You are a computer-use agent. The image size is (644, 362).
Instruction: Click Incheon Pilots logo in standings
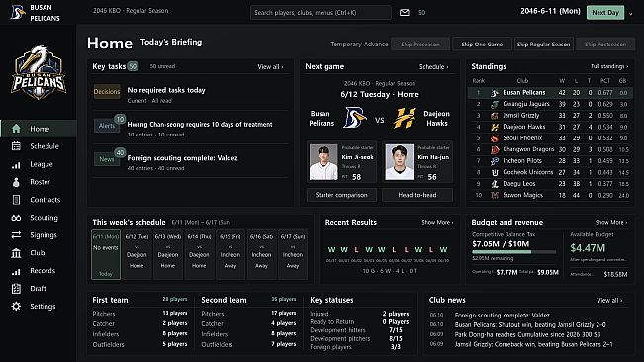pyautogui.click(x=495, y=161)
